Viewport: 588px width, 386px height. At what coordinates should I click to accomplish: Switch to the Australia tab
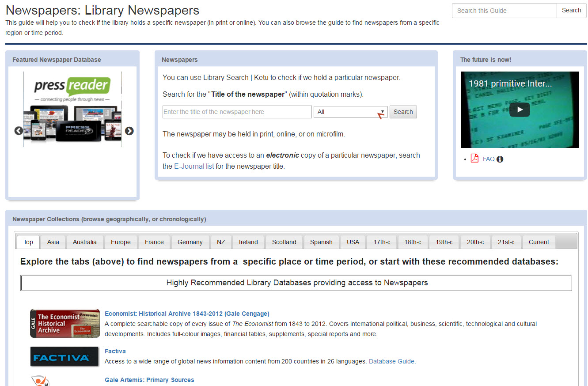tap(85, 242)
